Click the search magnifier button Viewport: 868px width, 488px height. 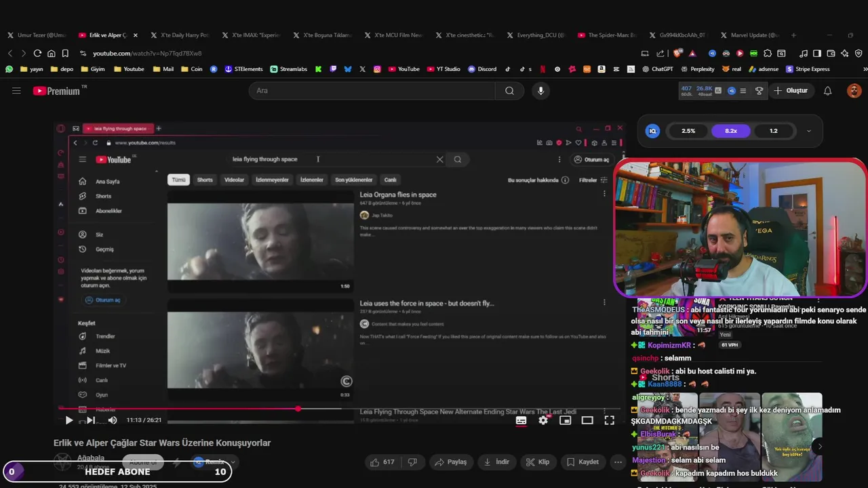pyautogui.click(x=509, y=90)
